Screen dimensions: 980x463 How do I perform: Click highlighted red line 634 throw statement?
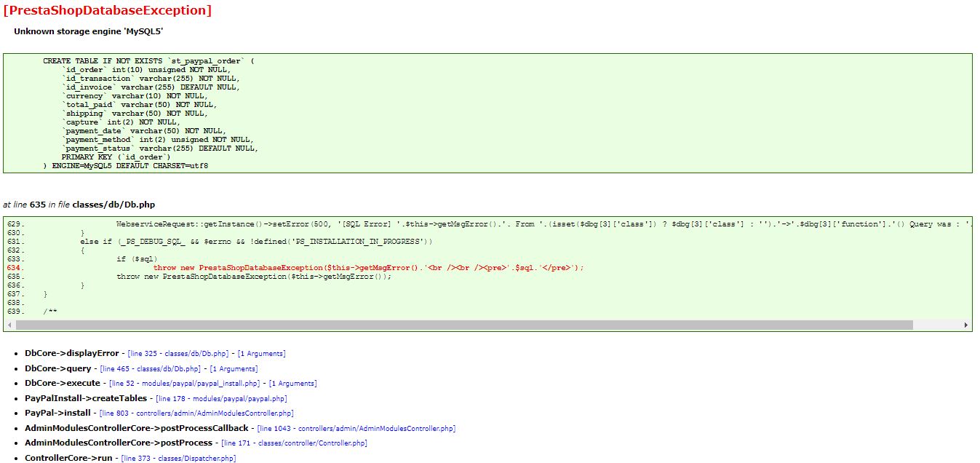click(368, 268)
